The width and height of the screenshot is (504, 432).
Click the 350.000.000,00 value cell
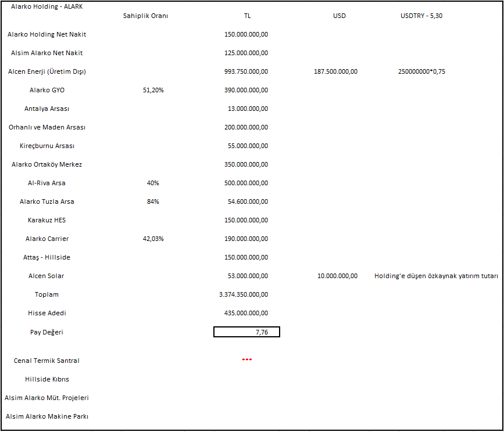click(246, 165)
